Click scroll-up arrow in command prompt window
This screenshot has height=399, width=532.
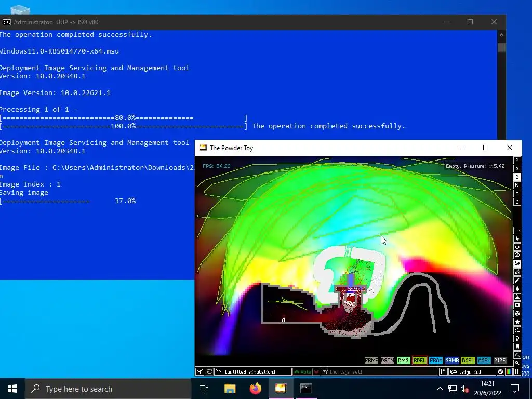click(501, 35)
